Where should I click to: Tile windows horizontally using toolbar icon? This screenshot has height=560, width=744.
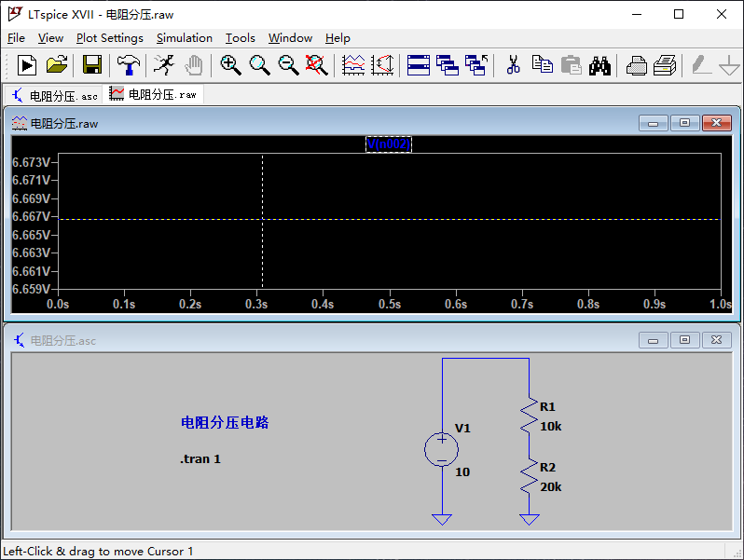click(x=419, y=65)
